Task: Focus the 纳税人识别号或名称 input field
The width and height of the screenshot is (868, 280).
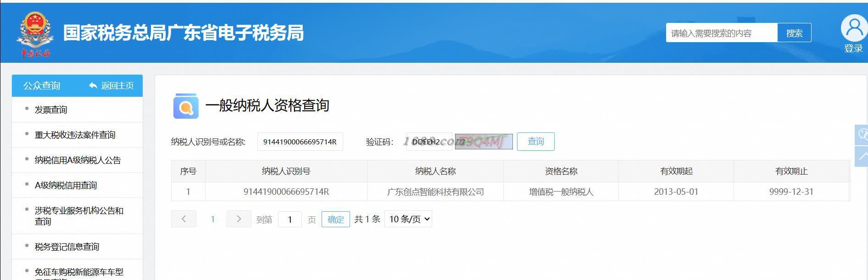Action: coord(300,142)
